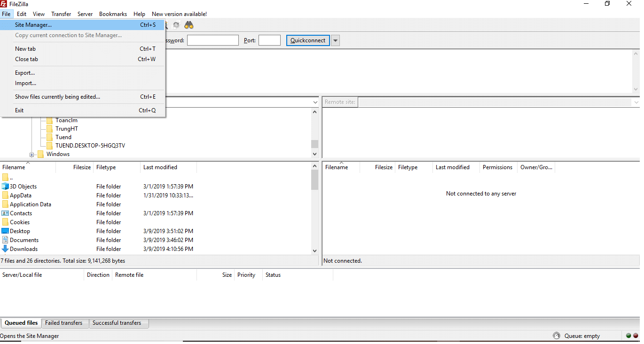Select the ToancIm folder in tree
Screen dimensions: 644x344
66,120
